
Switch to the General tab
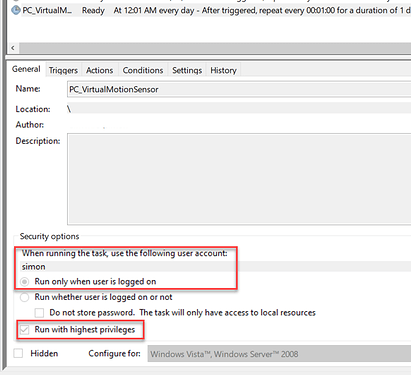coord(26,69)
